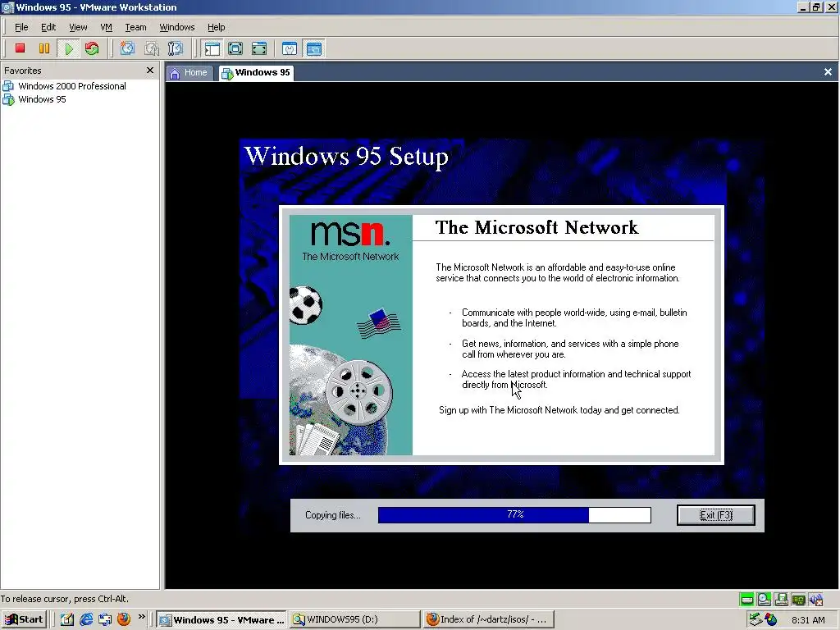This screenshot has height=630, width=840.
Task: Click the Summary view toolbar icon with wrench
Action: (290, 48)
